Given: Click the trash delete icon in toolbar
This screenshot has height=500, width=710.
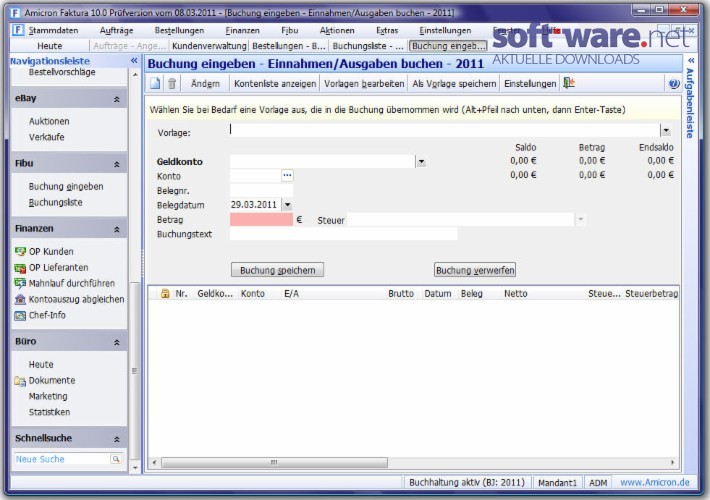Looking at the screenshot, I should [172, 83].
